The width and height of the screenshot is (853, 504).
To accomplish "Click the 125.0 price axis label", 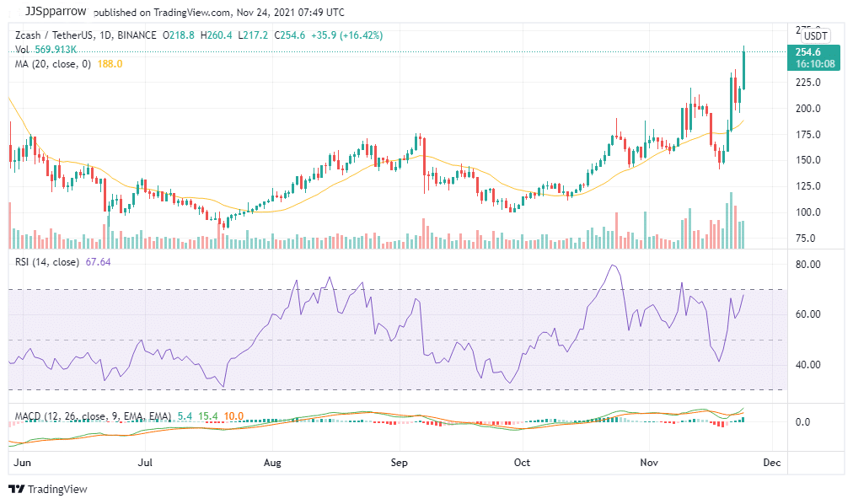I will pyautogui.click(x=808, y=186).
